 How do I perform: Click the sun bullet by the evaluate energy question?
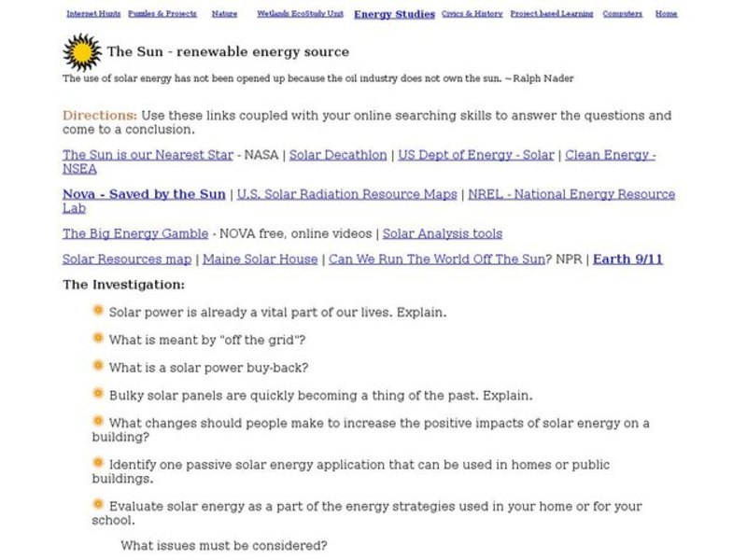pos(96,504)
